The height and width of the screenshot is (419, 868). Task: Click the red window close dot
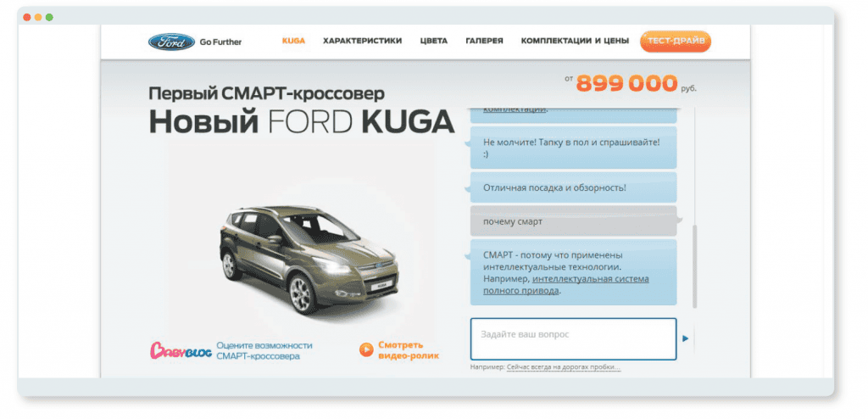[26, 17]
